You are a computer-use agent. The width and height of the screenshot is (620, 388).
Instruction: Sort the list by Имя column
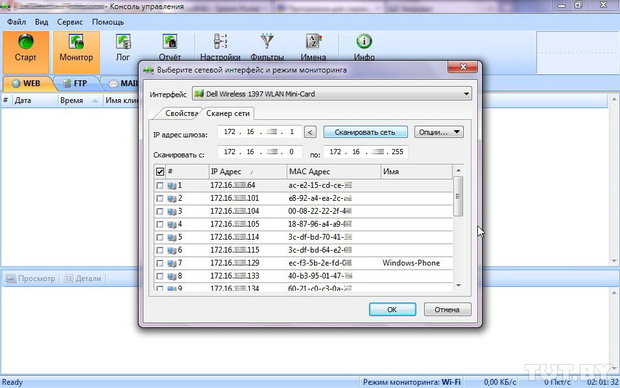(x=416, y=172)
